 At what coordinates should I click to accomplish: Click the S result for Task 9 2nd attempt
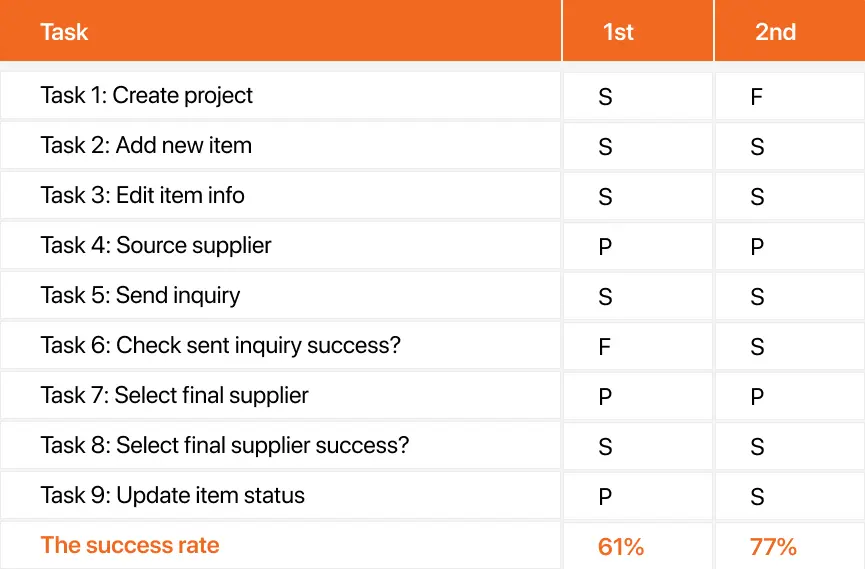[x=757, y=497]
